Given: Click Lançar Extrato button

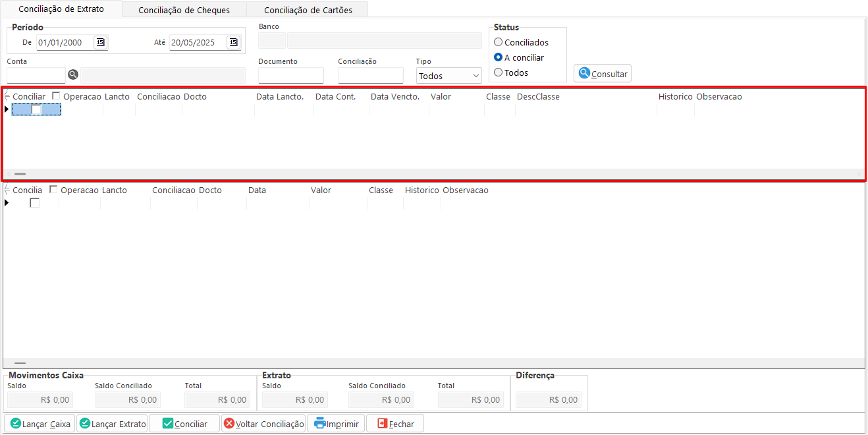Looking at the screenshot, I should click(x=113, y=424).
